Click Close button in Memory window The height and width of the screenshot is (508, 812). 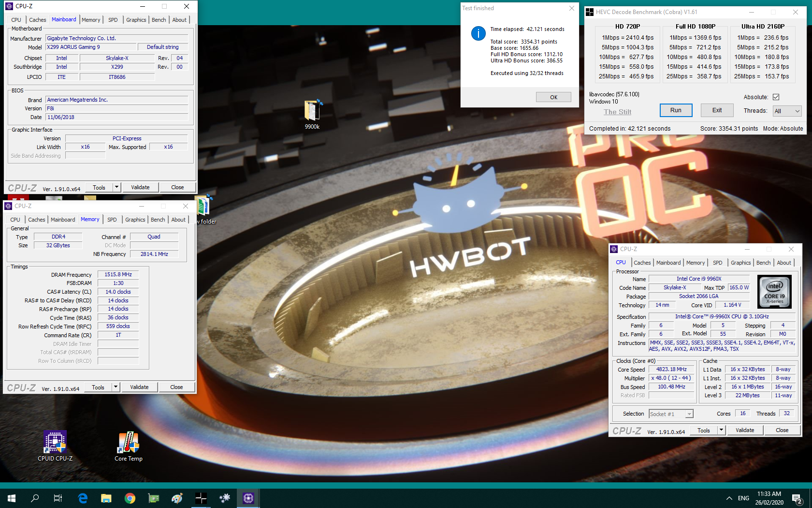coord(176,387)
